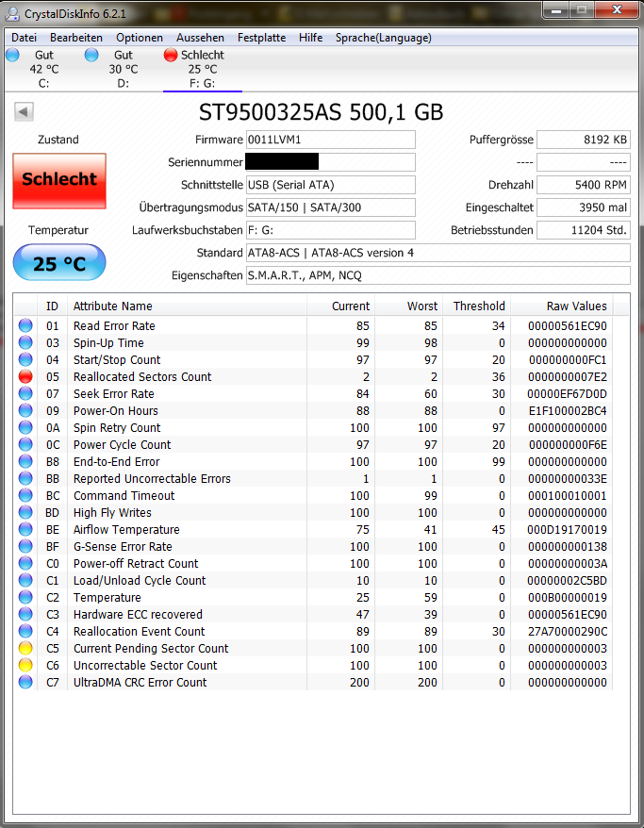
Task: Click the Puffergrösse value 8192 KB
Action: tap(584, 140)
